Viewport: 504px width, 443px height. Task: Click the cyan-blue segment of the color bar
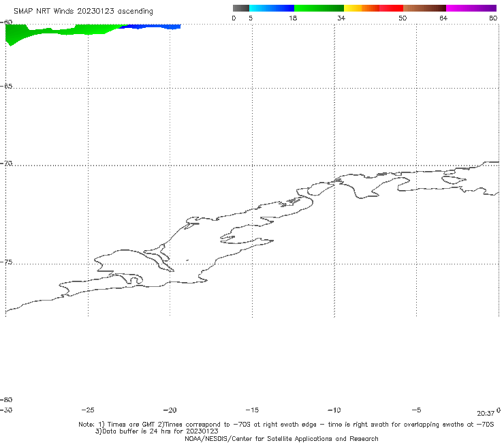(272, 8)
